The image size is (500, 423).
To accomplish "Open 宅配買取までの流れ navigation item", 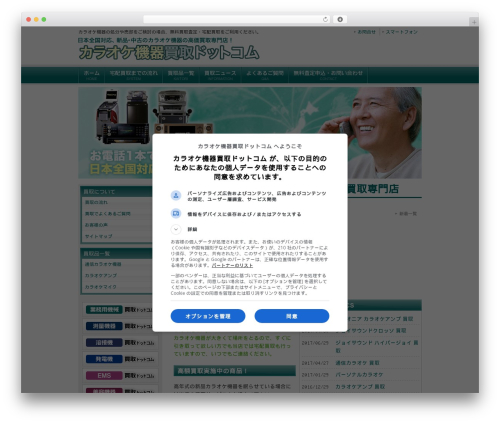I will click(134, 75).
